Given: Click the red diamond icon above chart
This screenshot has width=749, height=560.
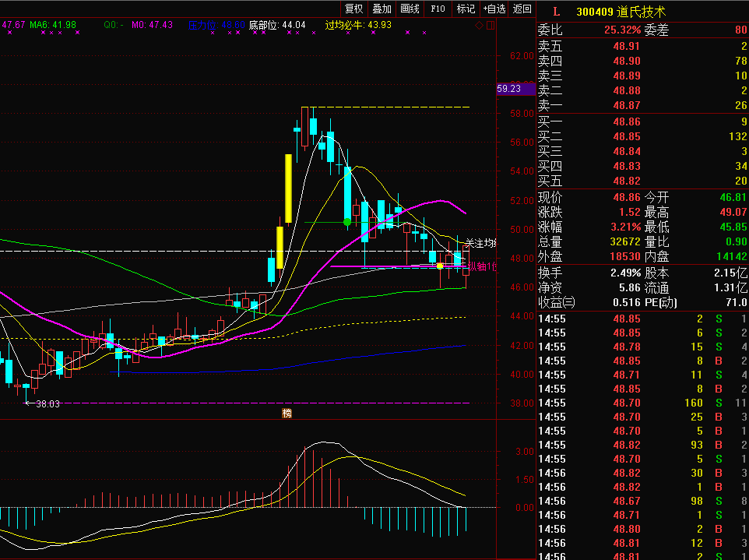Looking at the screenshot, I should [x=479, y=25].
